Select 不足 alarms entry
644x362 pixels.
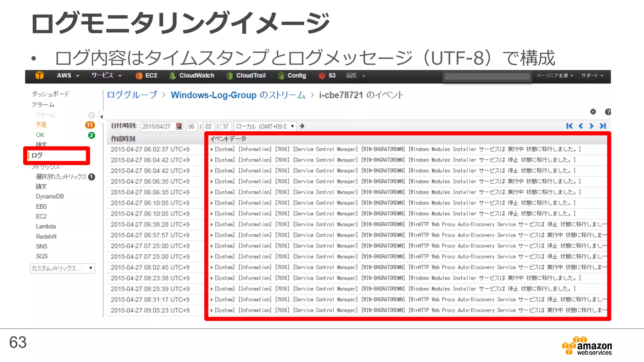(41, 125)
